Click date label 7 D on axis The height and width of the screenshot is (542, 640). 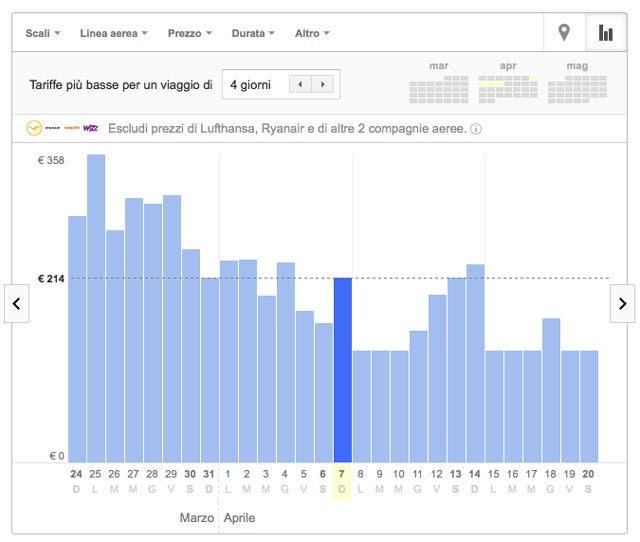(x=342, y=481)
